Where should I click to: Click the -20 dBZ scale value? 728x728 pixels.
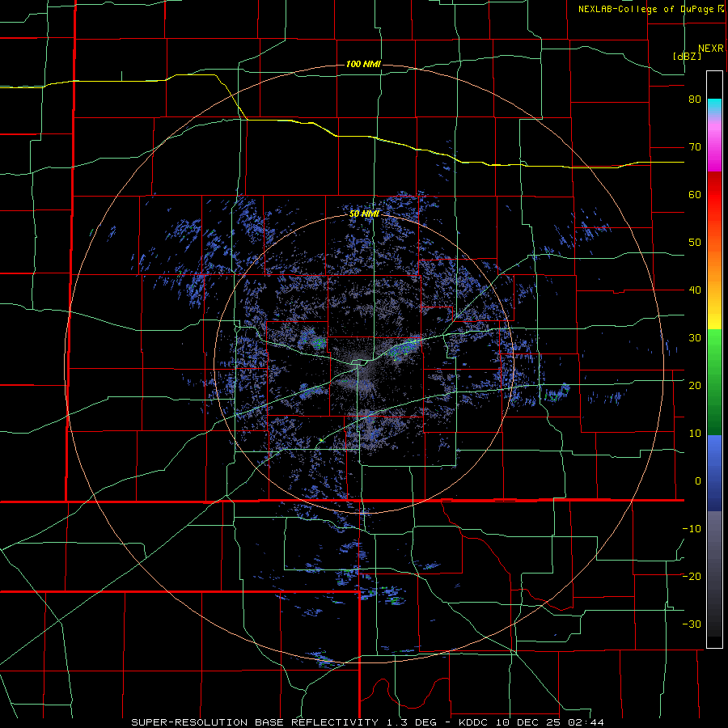692,576
